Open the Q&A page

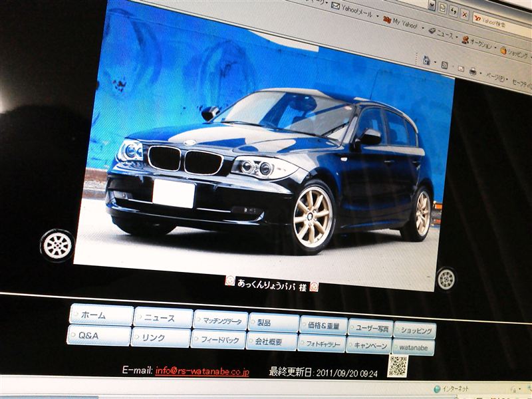click(98, 335)
